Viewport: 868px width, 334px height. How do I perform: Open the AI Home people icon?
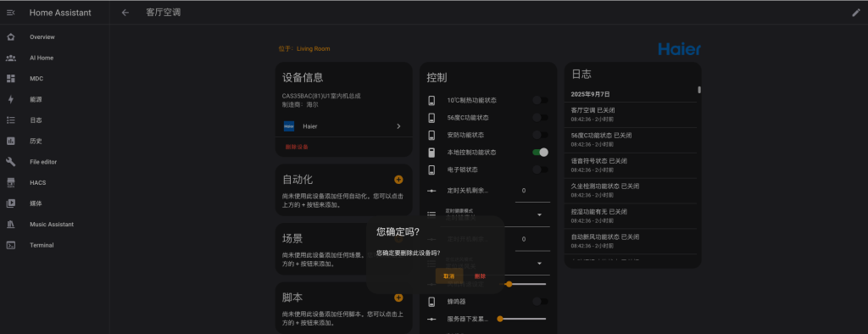click(10, 58)
